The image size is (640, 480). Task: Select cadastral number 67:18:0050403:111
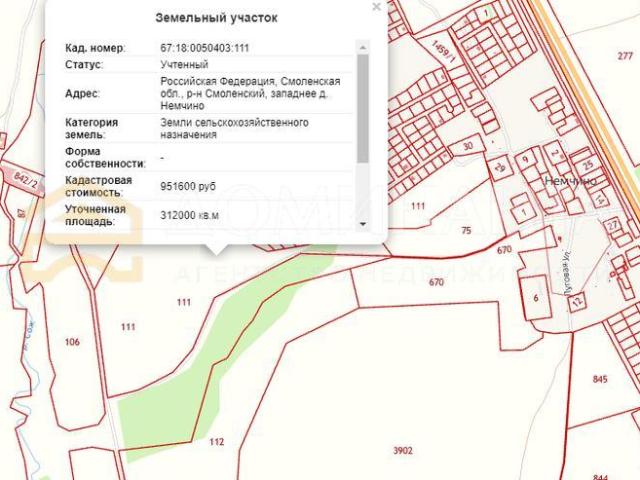[204, 48]
